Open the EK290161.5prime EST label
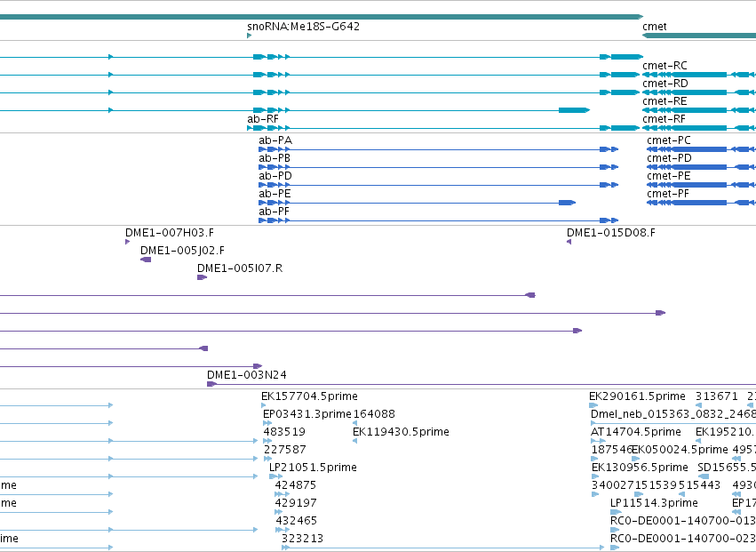756x552 pixels. click(637, 396)
